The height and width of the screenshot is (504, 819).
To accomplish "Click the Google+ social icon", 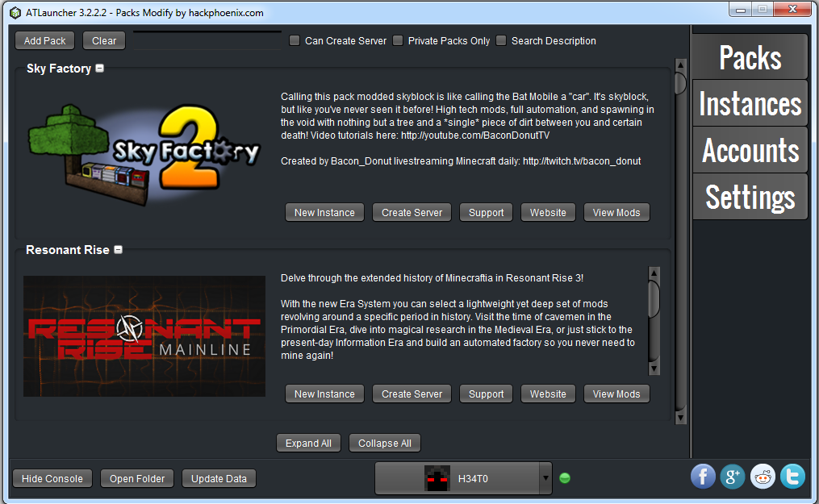I will click(x=732, y=477).
